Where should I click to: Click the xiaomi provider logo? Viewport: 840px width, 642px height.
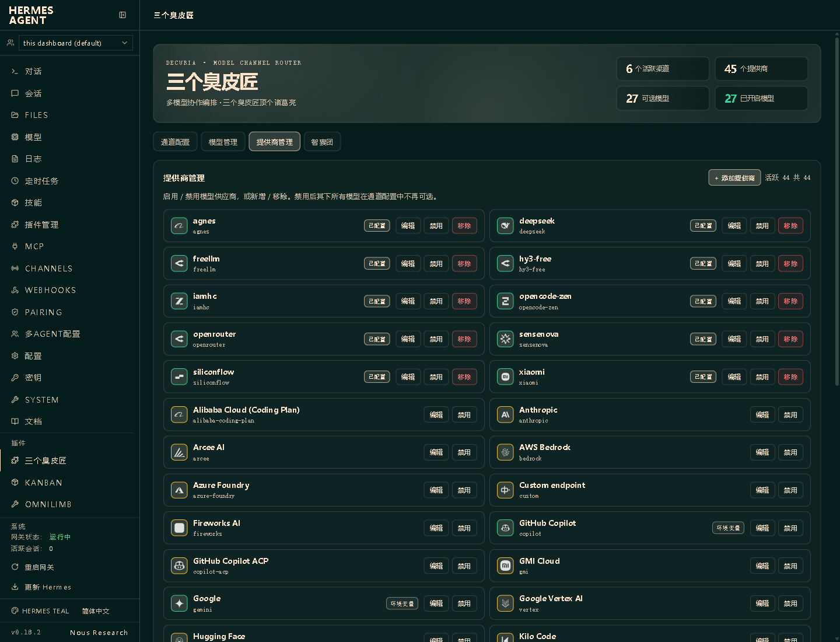point(505,377)
